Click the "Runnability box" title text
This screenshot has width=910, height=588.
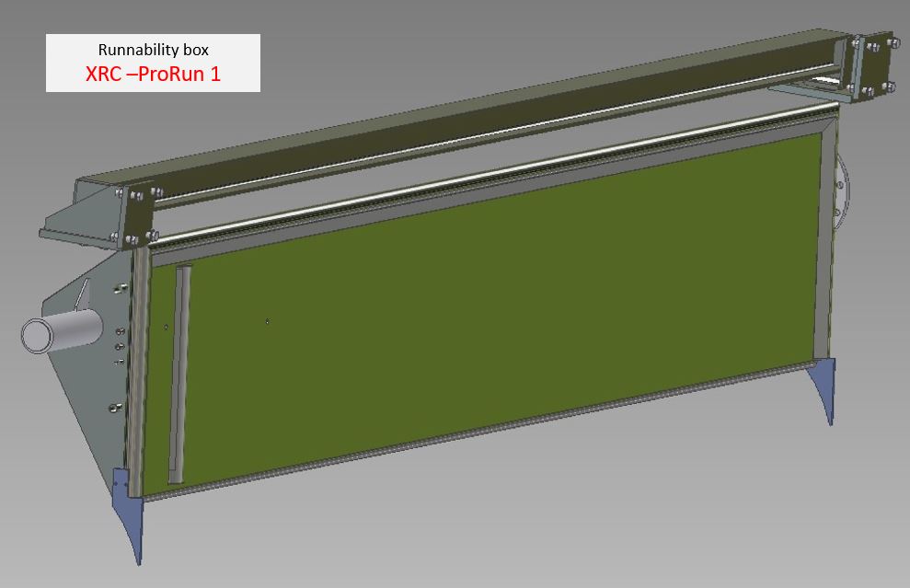tap(153, 51)
